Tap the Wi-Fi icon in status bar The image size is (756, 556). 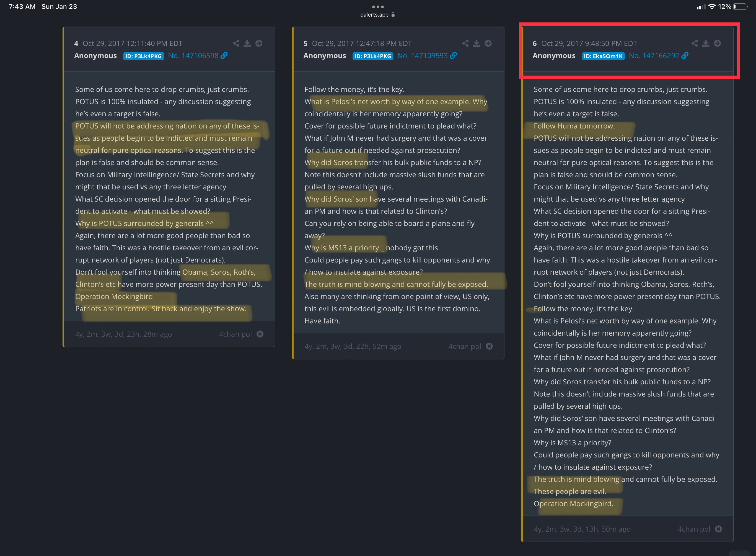tap(712, 7)
